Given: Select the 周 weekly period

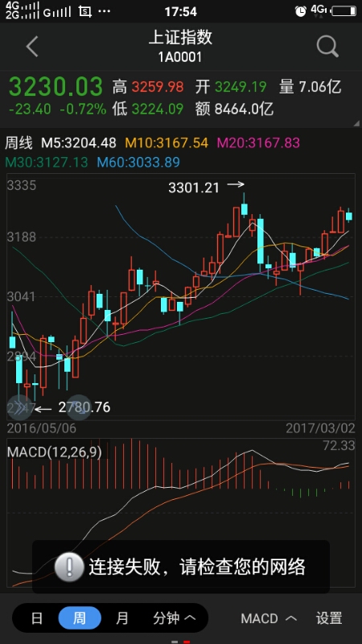Looking at the screenshot, I should [x=79, y=617].
